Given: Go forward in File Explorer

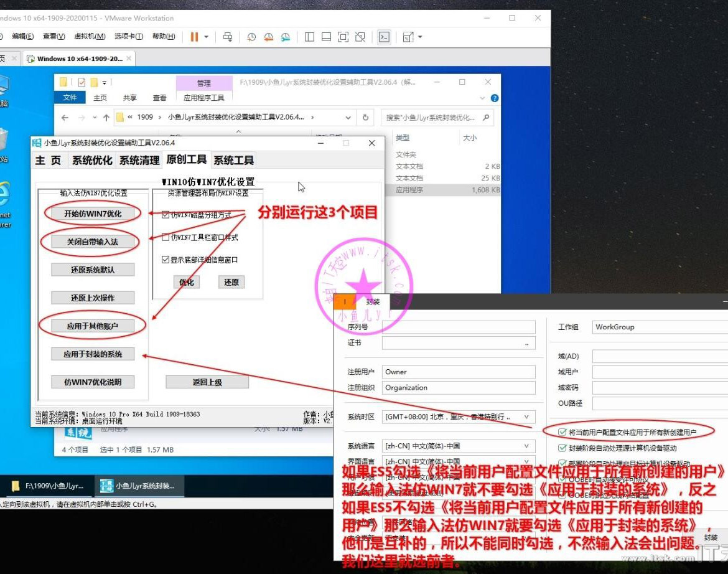Looking at the screenshot, I should (x=82, y=118).
